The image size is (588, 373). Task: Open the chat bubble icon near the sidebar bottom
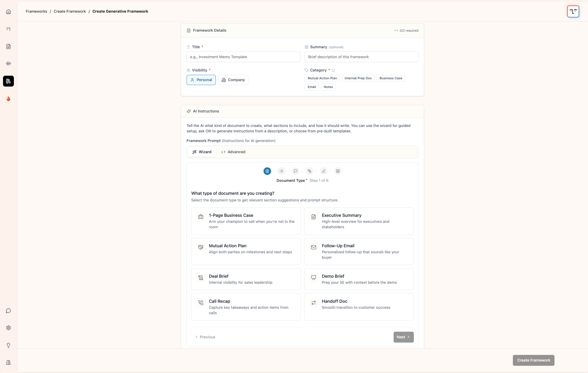[x=8, y=311]
